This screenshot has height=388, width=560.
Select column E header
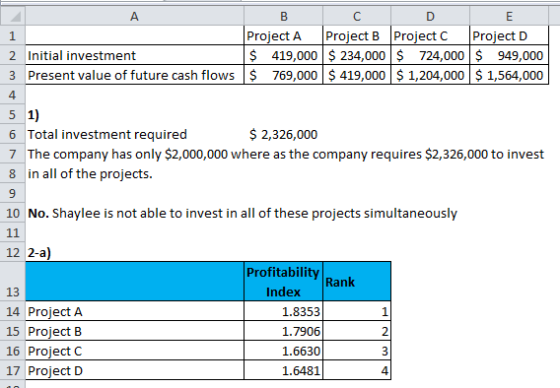tap(509, 16)
